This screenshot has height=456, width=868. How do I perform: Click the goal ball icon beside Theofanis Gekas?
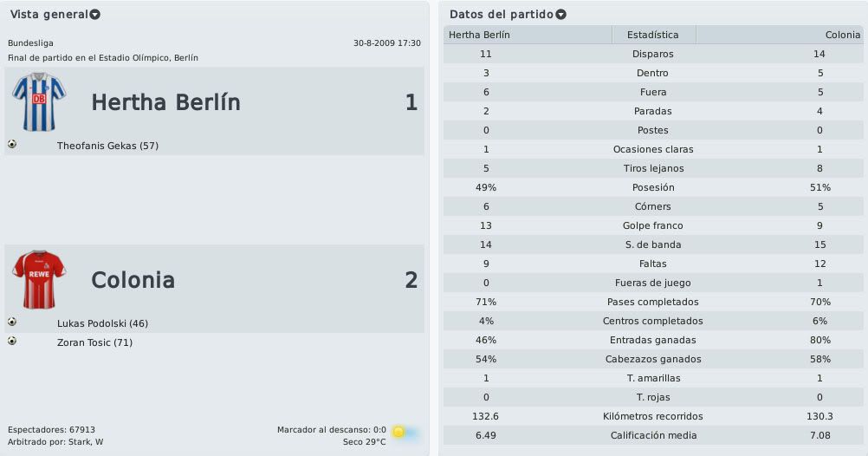[12, 144]
